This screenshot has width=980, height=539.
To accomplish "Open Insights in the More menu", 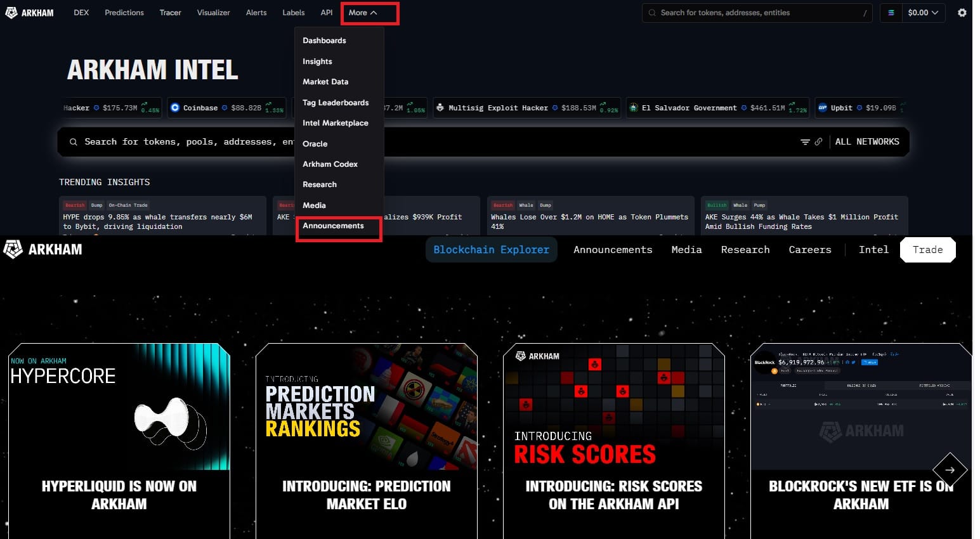I will point(317,62).
